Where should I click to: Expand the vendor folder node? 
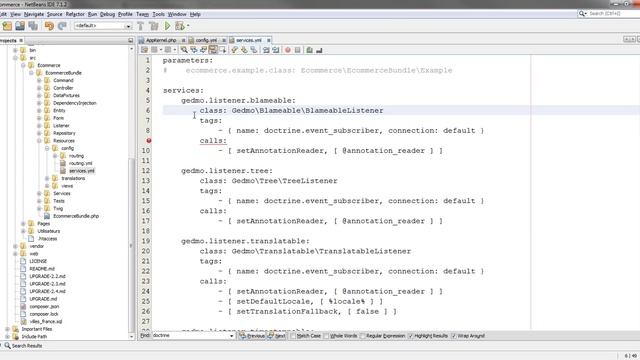(15, 246)
